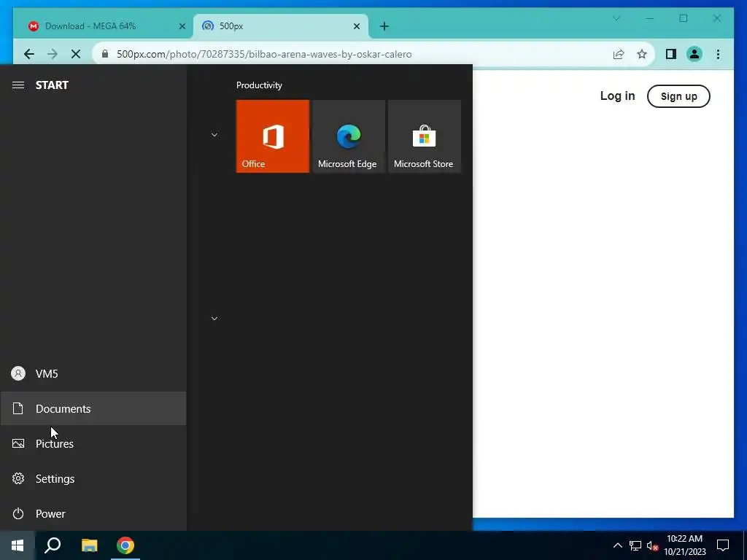747x560 pixels.
Task: Expand the lower chevron in Start menu
Action: 214,318
